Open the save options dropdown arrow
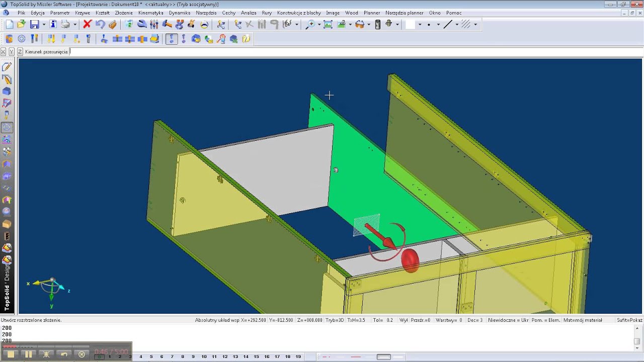The width and height of the screenshot is (644, 362). 44,24
